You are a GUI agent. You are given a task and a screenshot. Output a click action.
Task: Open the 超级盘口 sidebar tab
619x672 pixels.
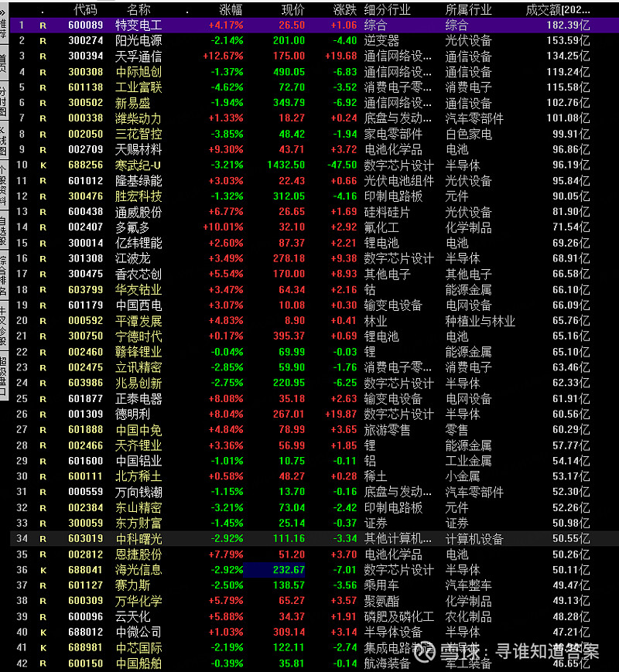tap(3, 375)
